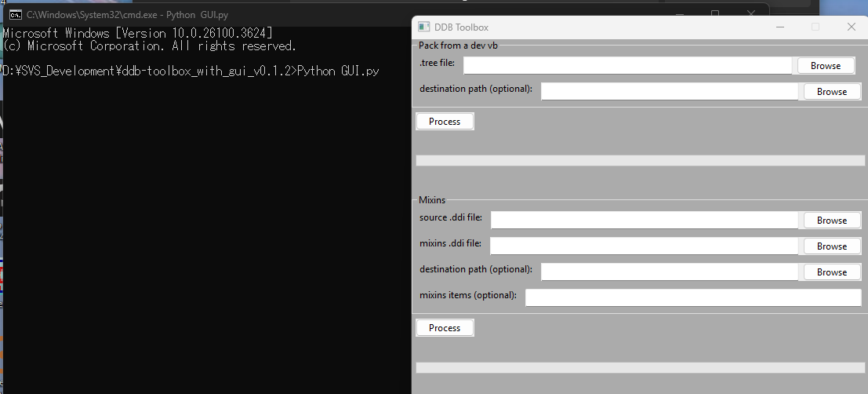Click the Mixins section progress bar
This screenshot has height=394, width=868.
[x=640, y=367]
